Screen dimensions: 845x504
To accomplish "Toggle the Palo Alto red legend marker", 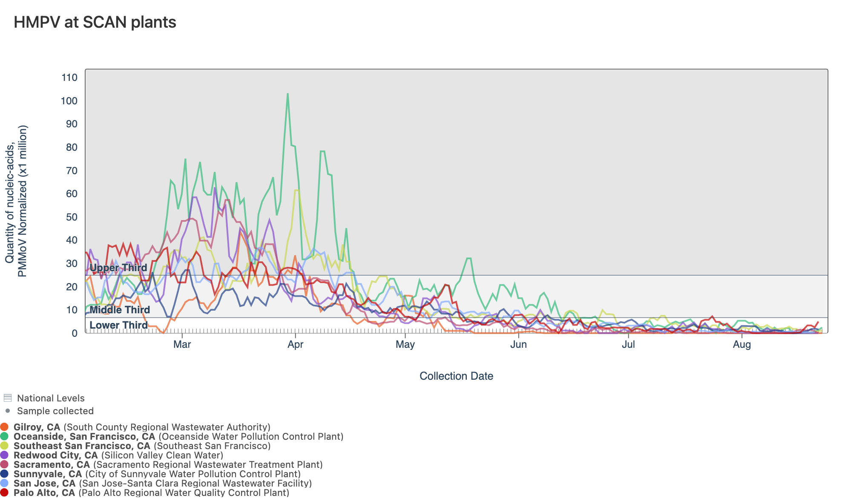I will pyautogui.click(x=4, y=493).
